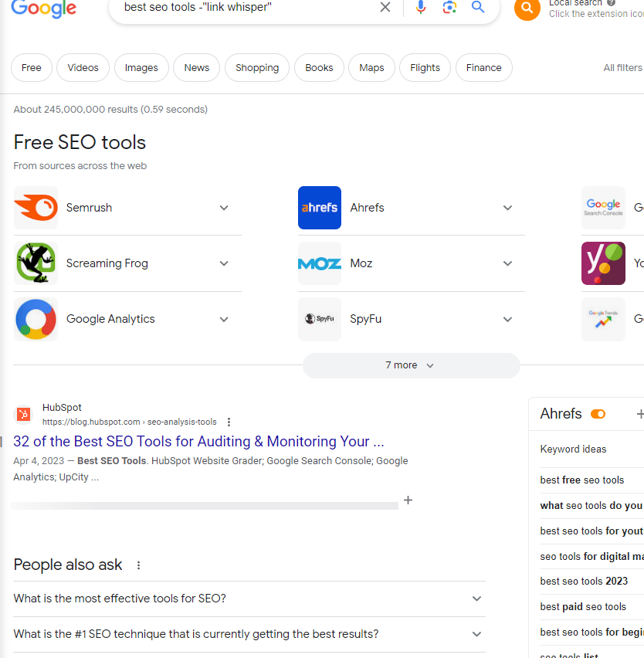Open the HubSpot 32 Best SEO Tools link
This screenshot has height=658, width=644.
198,442
